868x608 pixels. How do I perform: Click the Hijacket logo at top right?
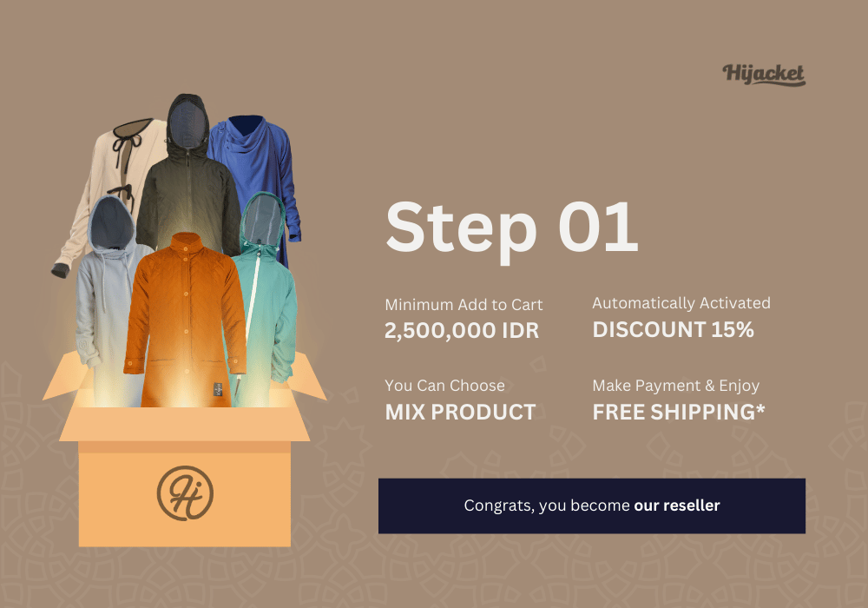tap(763, 74)
